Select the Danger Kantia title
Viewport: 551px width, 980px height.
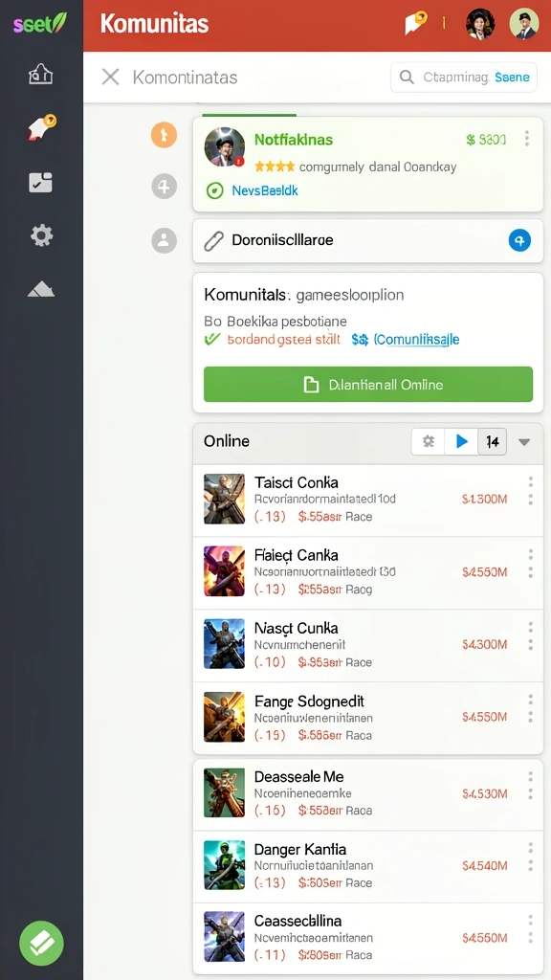299,850
